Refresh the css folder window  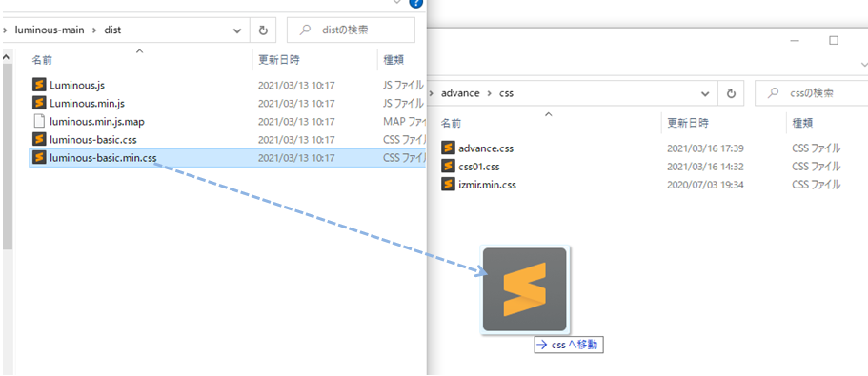[x=731, y=93]
